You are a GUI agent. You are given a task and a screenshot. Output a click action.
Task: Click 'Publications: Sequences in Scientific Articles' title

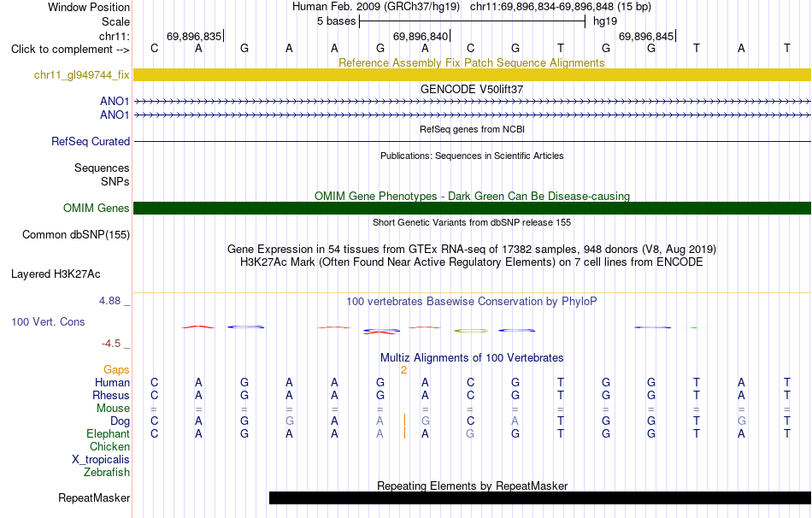(x=472, y=156)
